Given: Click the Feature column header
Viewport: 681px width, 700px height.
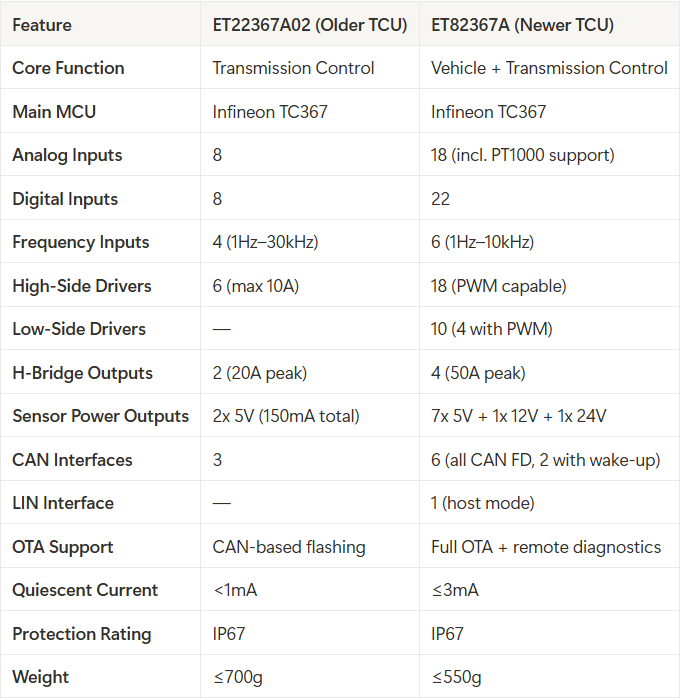Looking at the screenshot, I should click(42, 25).
